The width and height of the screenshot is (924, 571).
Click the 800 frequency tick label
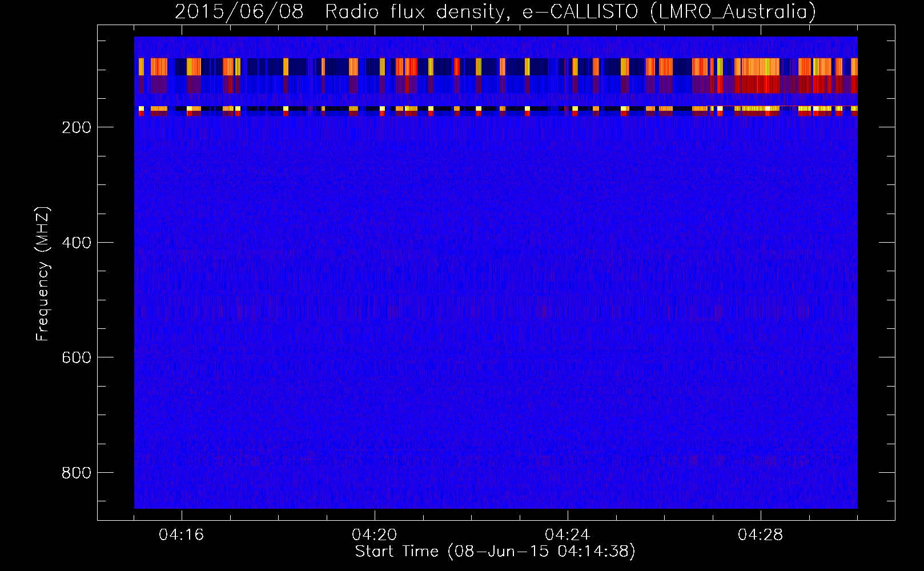tap(77, 473)
